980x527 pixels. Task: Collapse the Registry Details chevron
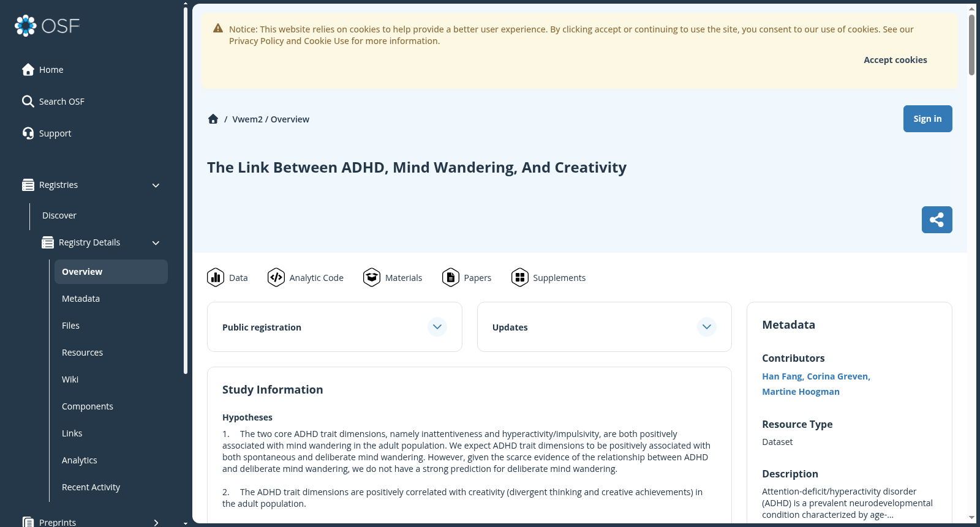156,243
